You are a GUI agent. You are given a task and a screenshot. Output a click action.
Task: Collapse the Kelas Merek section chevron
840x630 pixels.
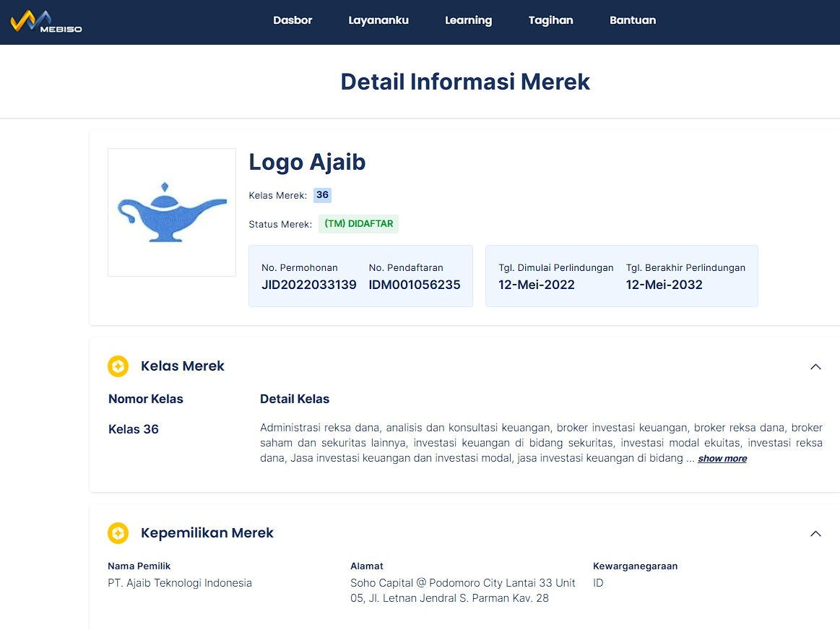coord(815,367)
